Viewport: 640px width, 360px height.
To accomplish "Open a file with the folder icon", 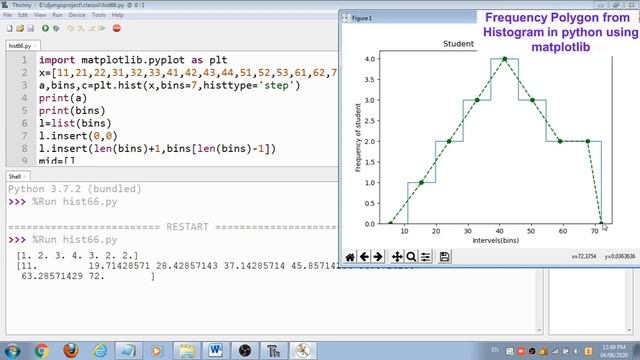I will (20, 29).
